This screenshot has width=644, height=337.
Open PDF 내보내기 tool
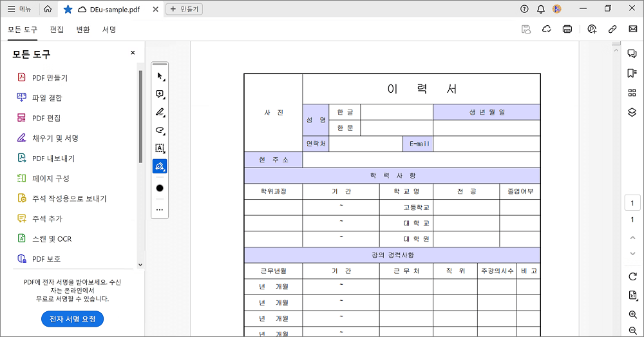(46, 159)
